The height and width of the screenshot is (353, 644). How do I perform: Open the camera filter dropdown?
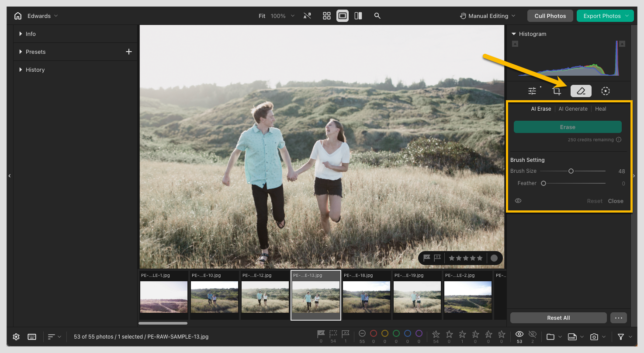coord(597,337)
